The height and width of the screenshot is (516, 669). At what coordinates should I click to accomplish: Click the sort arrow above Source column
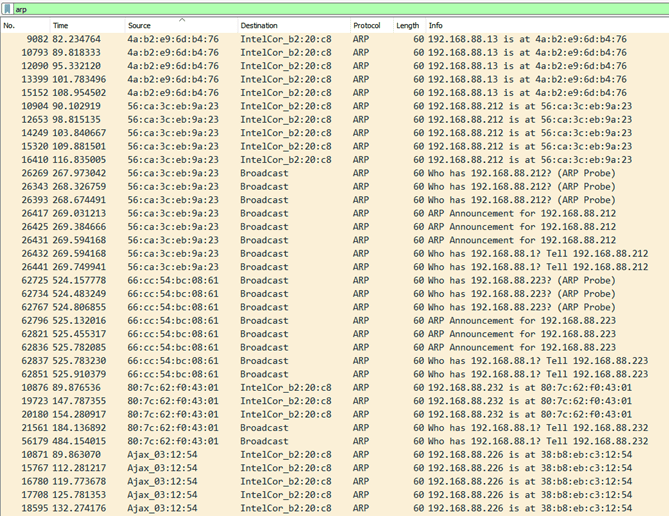pos(182,20)
